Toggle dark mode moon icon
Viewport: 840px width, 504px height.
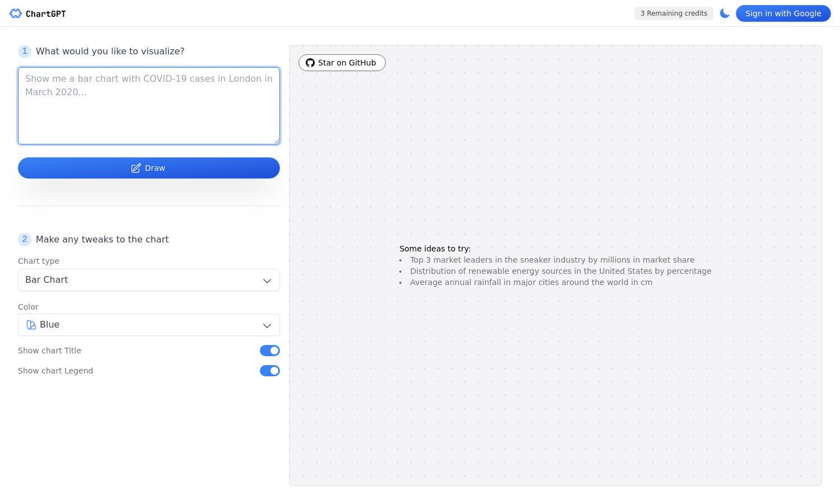click(x=725, y=13)
